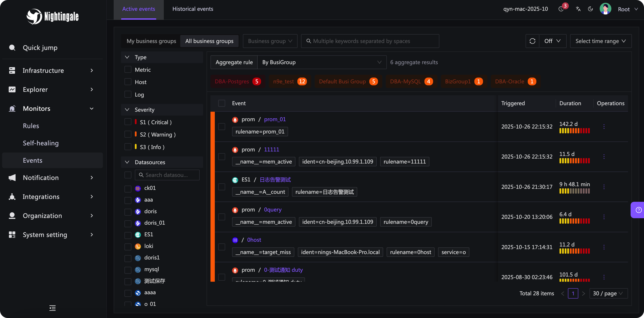The image size is (644, 318).
Task: Collapse the sidebar using the bottom-left icon
Action: click(x=52, y=308)
